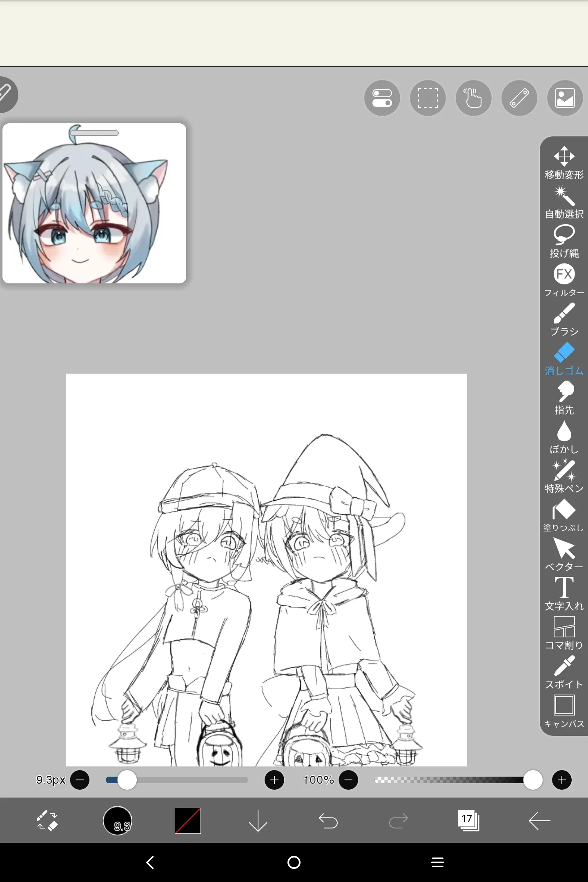Tap the down arrow to hide toolbar
This screenshot has height=882, width=588.
tap(258, 820)
